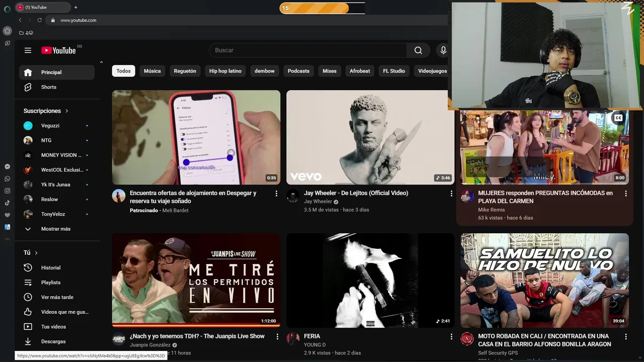Start voice search with the microphone icon
This screenshot has height=362, width=644.
tap(443, 50)
